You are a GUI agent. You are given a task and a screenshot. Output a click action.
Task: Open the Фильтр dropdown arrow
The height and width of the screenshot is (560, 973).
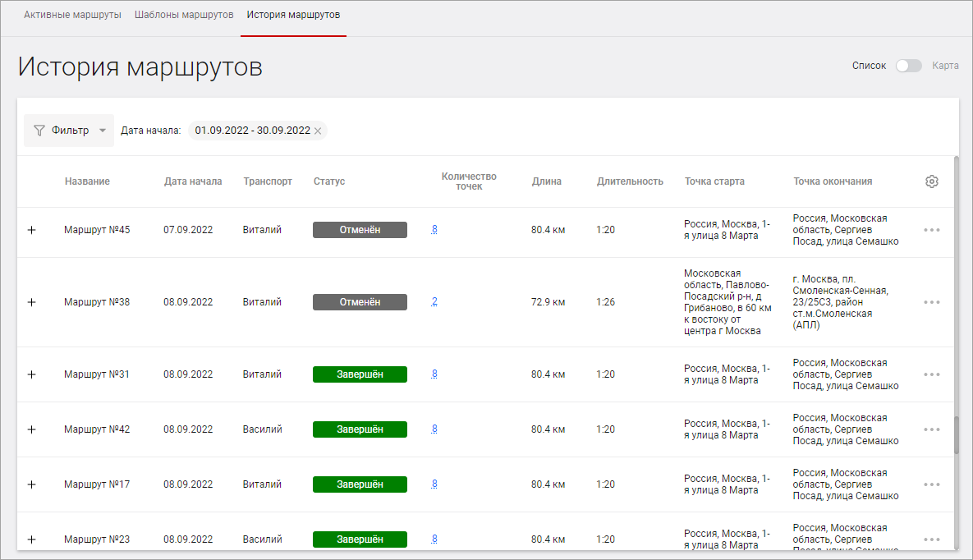pos(103,131)
